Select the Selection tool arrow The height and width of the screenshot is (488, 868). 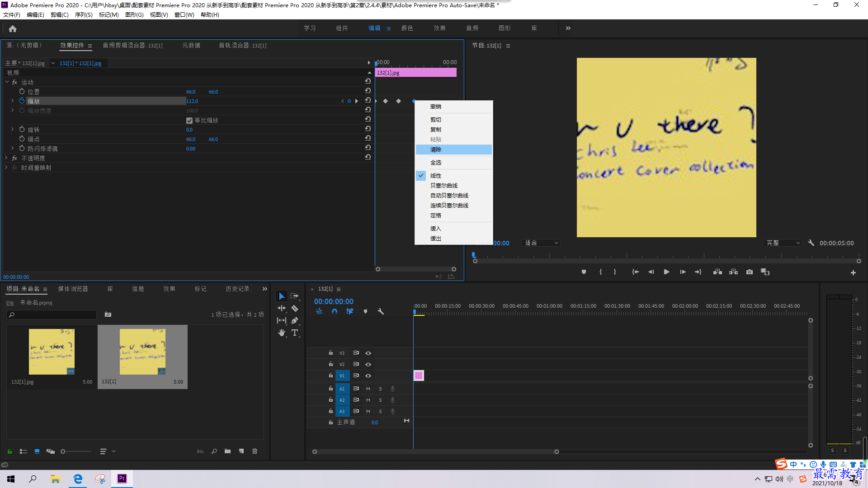[x=282, y=296]
